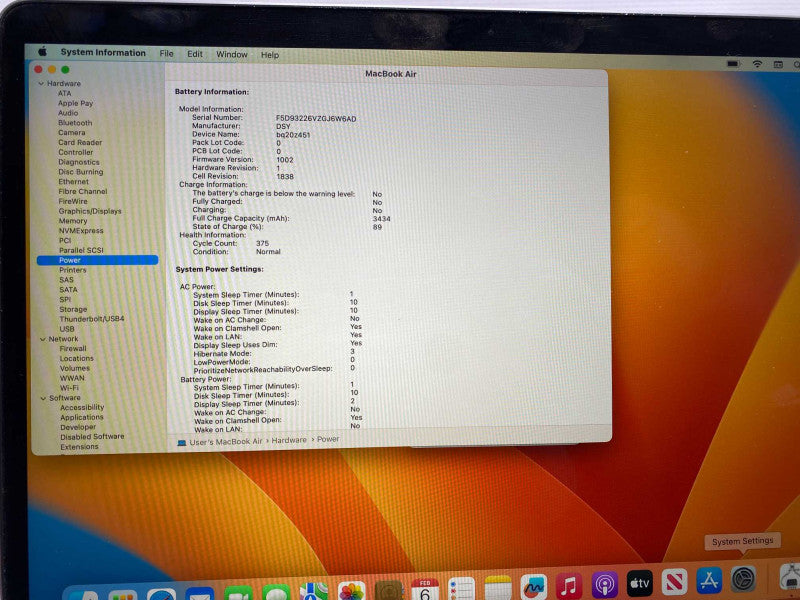Click the serial number F5D93226VZGJ6W6AD
Screen dimensions: 800x600
[316, 118]
